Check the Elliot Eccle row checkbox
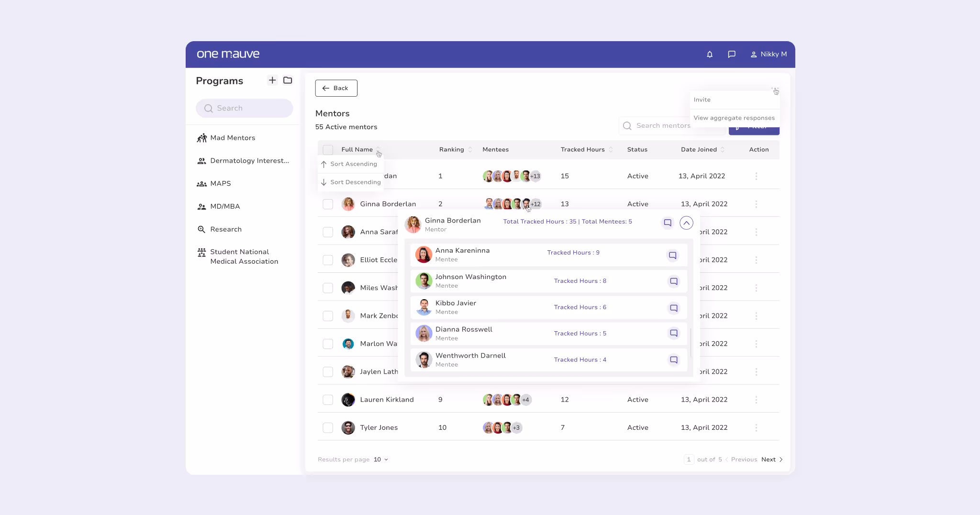 coord(328,260)
